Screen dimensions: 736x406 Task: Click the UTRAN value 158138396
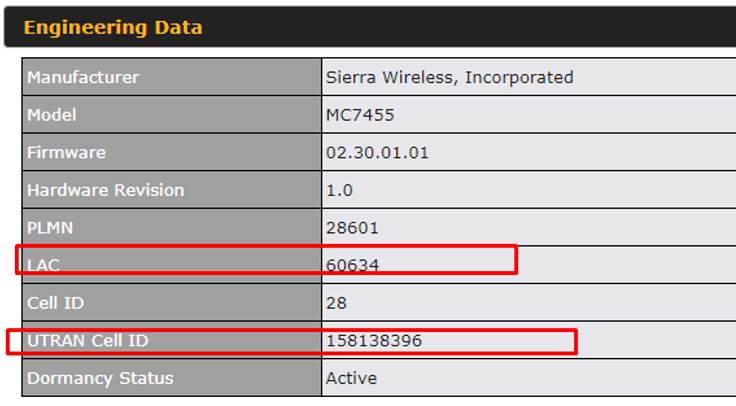(374, 340)
